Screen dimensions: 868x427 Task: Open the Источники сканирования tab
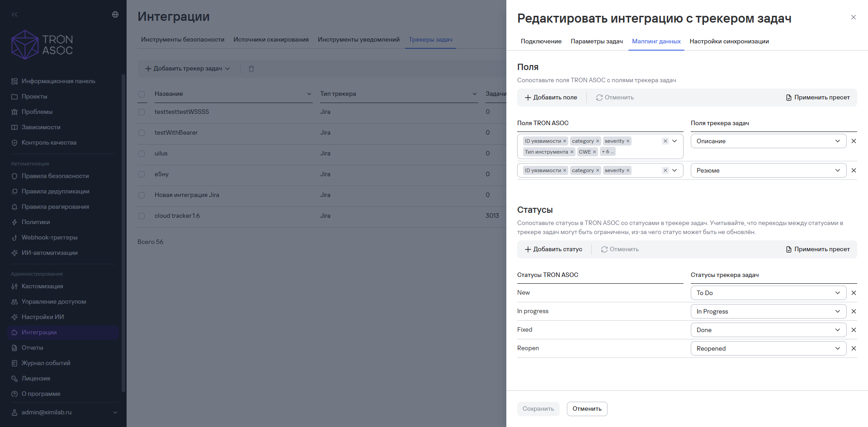pyautogui.click(x=271, y=40)
